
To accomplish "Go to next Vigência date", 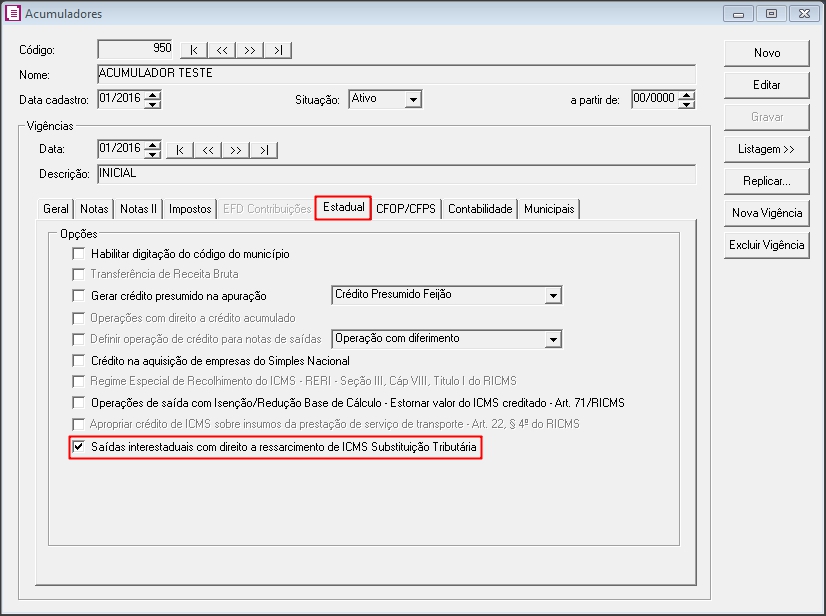I will click(x=235, y=150).
